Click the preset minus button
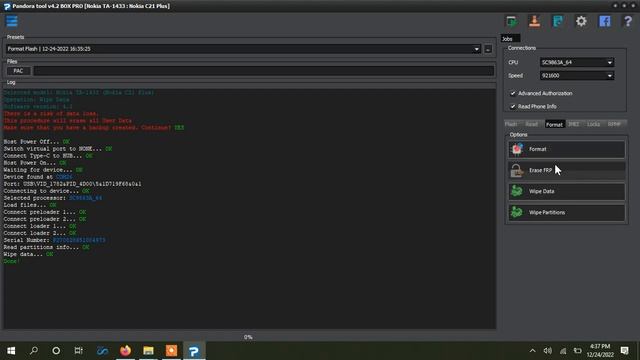 (488, 49)
